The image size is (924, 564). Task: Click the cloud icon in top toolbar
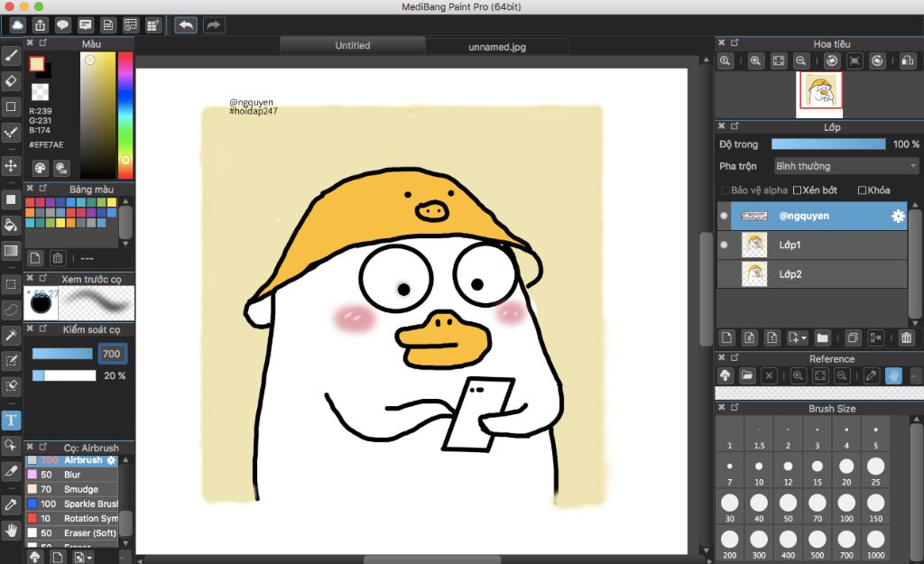tap(17, 25)
